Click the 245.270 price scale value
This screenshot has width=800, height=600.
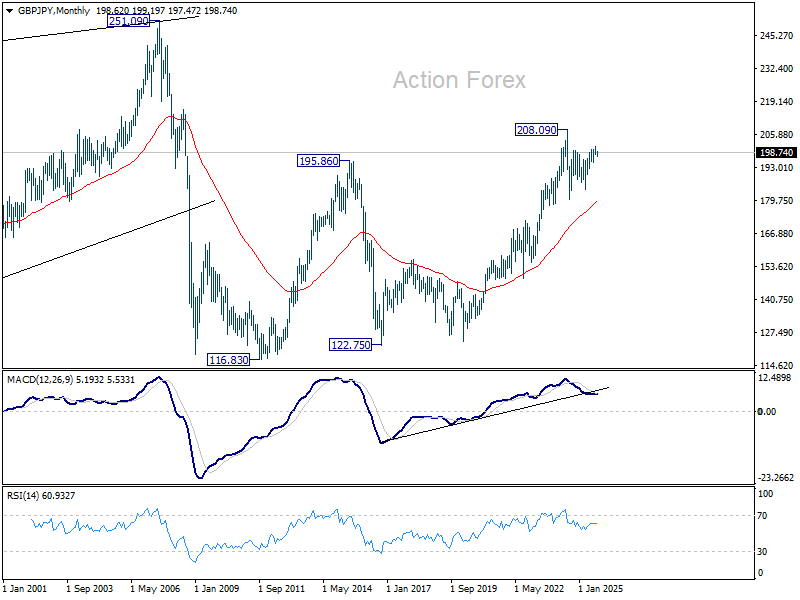[x=777, y=36]
